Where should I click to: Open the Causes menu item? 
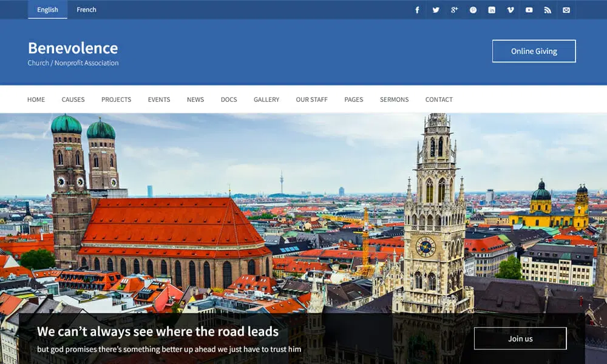point(73,99)
